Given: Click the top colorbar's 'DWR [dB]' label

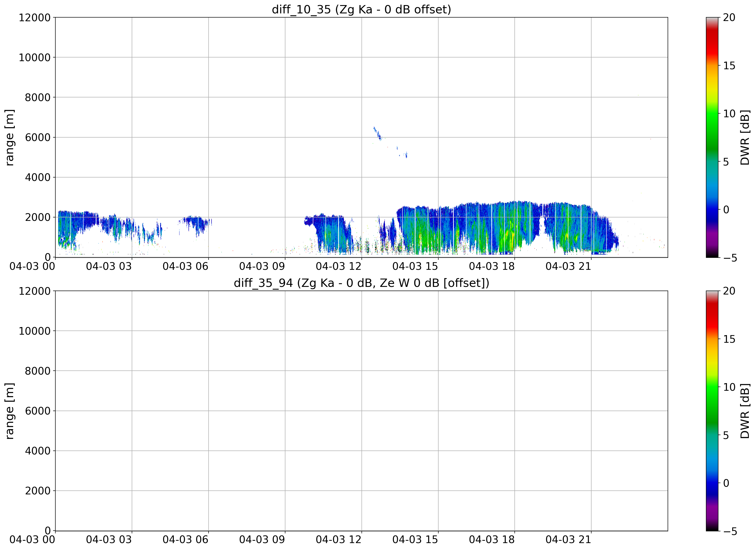Looking at the screenshot, I should pos(745,137).
